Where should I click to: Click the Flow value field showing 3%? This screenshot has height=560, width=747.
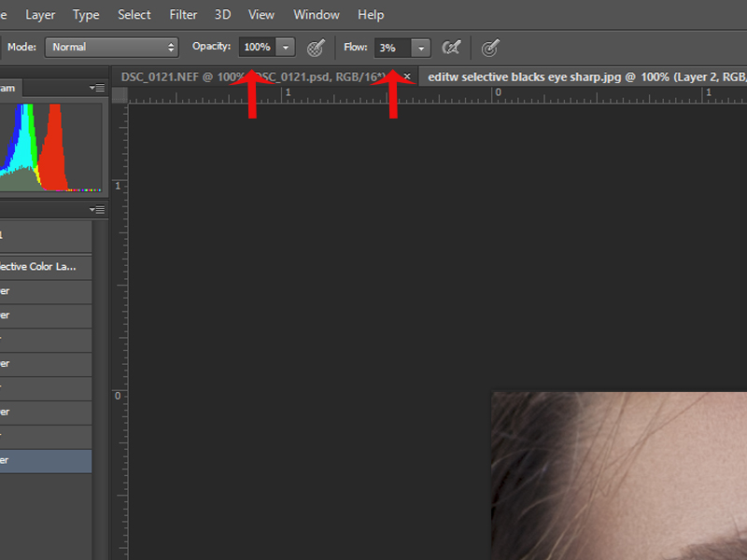pyautogui.click(x=392, y=48)
